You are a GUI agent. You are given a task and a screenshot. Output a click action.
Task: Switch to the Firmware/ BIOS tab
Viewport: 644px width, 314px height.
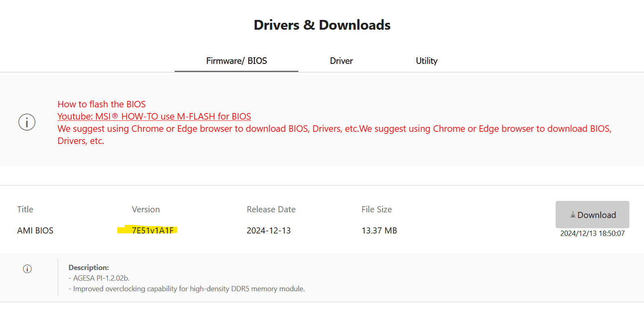[237, 61]
